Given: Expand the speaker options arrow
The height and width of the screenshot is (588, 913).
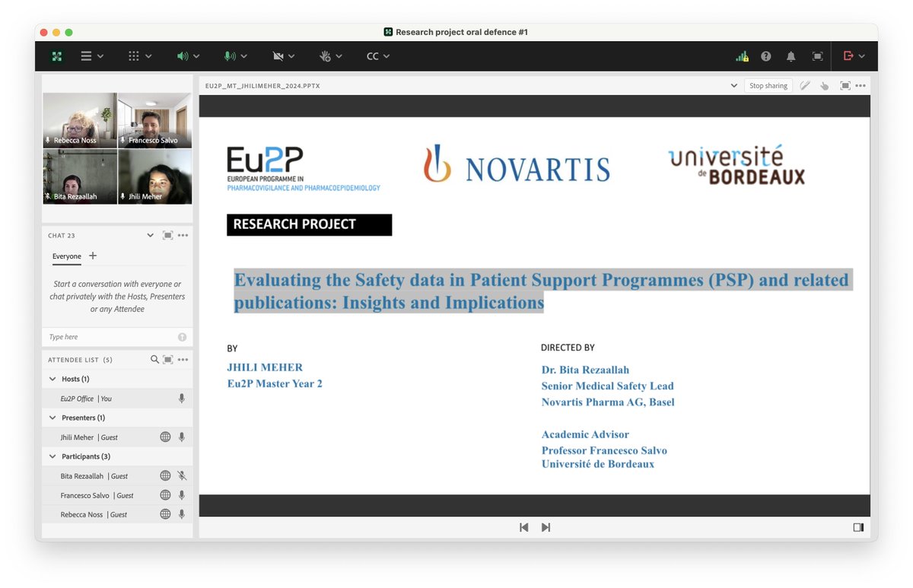Looking at the screenshot, I should 196,56.
